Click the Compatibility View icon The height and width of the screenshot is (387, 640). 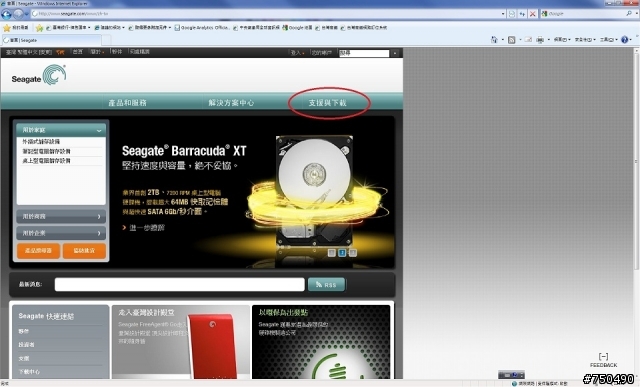(512, 13)
